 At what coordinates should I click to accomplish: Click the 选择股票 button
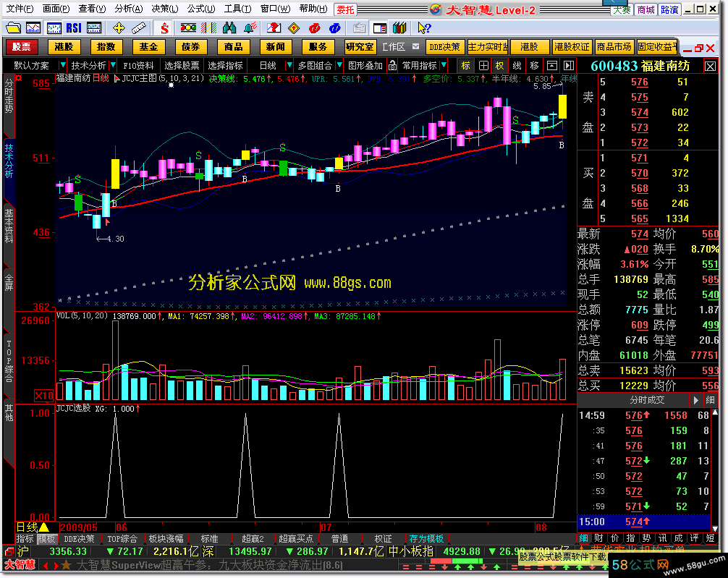182,65
